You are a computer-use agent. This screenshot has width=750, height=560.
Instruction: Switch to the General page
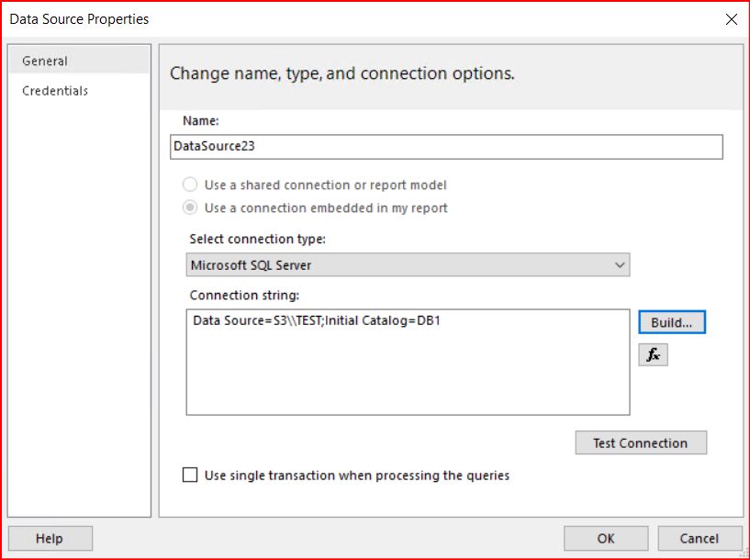(45, 61)
